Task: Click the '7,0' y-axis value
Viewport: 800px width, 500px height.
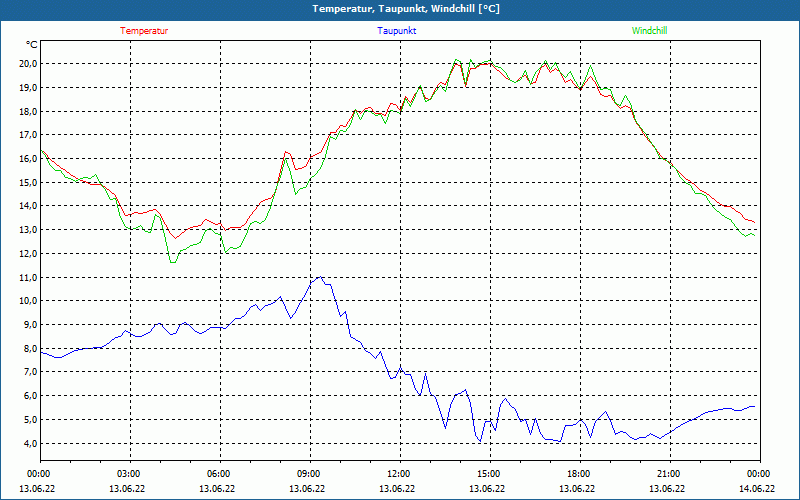Action: (x=30, y=372)
